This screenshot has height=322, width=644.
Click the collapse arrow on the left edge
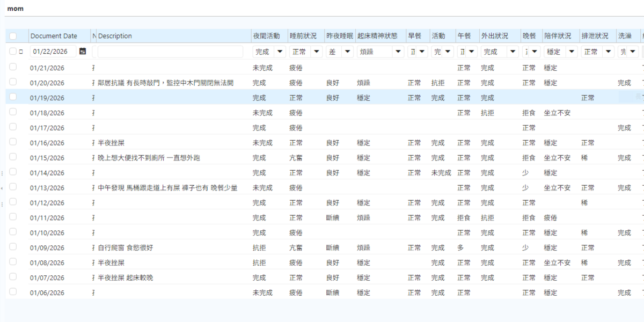click(x=2, y=188)
